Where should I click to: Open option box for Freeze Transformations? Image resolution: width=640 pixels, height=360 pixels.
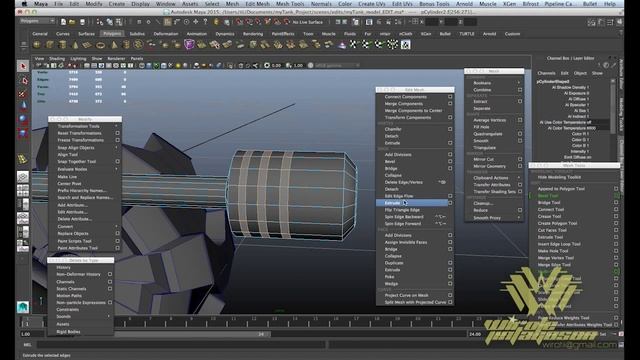click(118, 140)
